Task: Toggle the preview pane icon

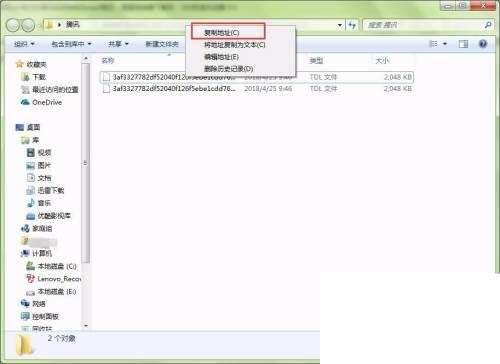Action: point(463,44)
